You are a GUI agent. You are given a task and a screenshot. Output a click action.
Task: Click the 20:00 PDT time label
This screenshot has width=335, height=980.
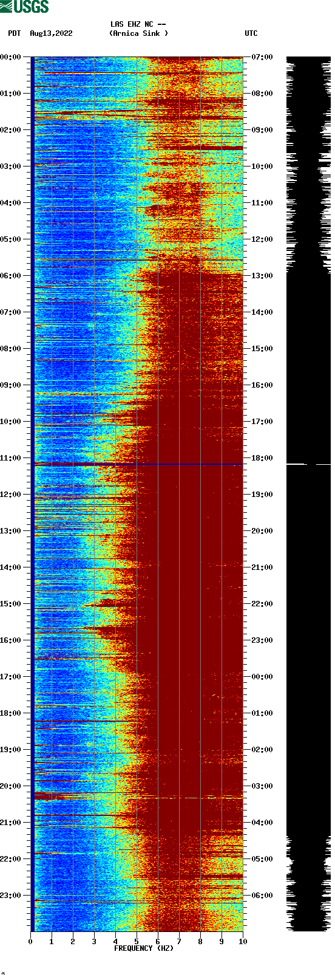[11, 786]
